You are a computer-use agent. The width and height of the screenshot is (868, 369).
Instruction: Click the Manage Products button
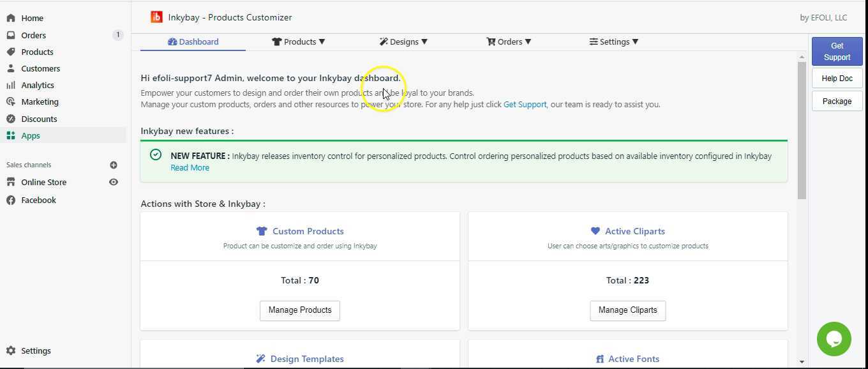pos(300,310)
